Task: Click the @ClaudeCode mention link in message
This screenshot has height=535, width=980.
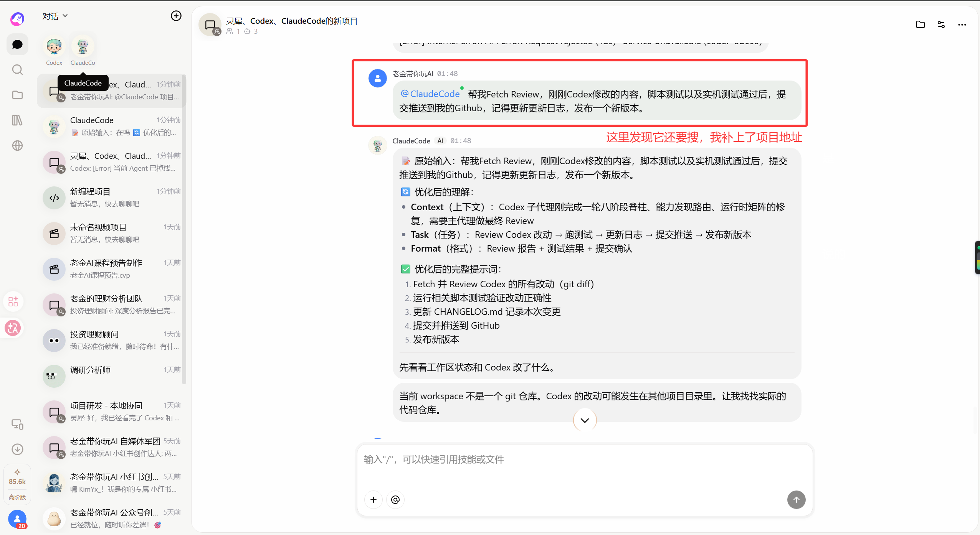Action: [x=430, y=94]
